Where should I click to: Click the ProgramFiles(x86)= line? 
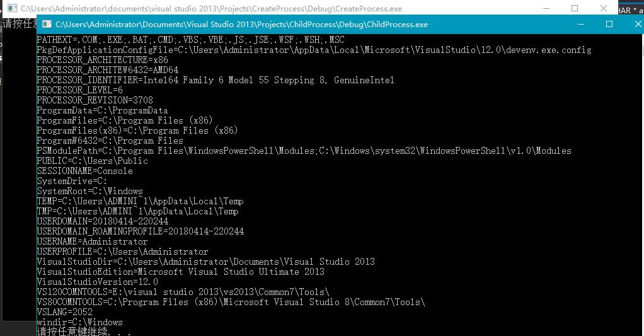click(137, 130)
